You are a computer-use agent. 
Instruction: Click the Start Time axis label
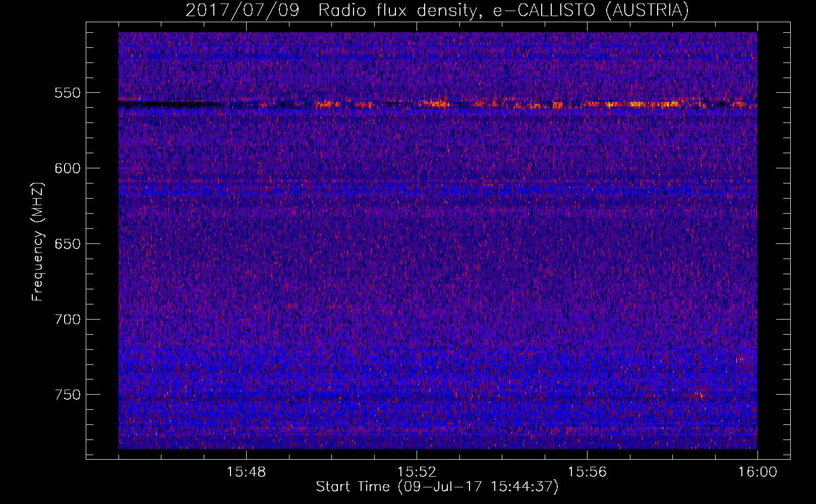437,487
